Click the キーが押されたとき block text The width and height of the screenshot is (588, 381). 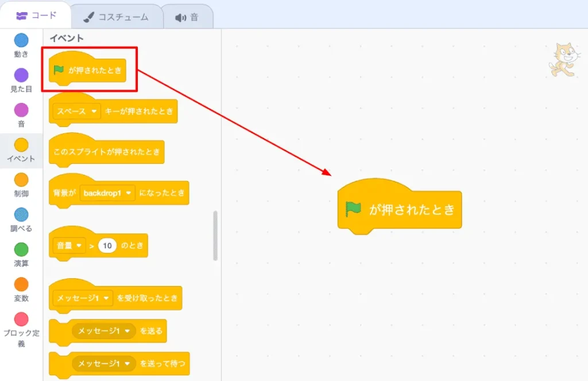(x=139, y=111)
